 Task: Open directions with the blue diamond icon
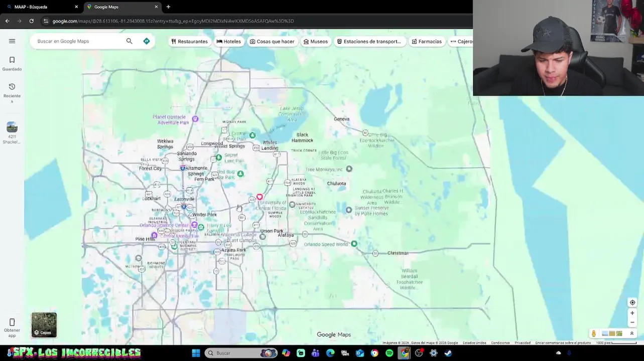[x=147, y=41]
